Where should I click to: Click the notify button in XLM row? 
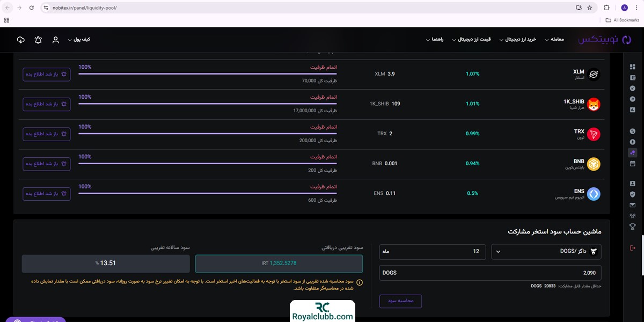click(x=46, y=74)
